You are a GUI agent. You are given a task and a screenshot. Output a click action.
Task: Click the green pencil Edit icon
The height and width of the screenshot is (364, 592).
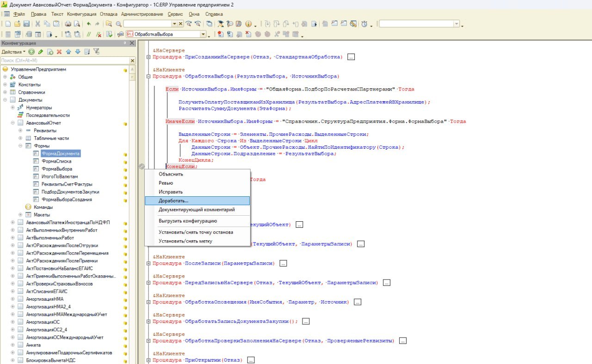coord(41,52)
